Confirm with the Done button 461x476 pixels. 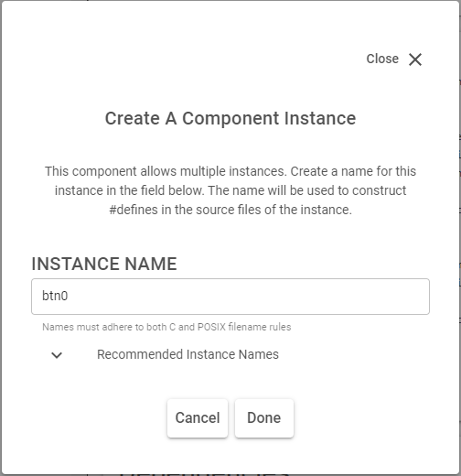(264, 418)
